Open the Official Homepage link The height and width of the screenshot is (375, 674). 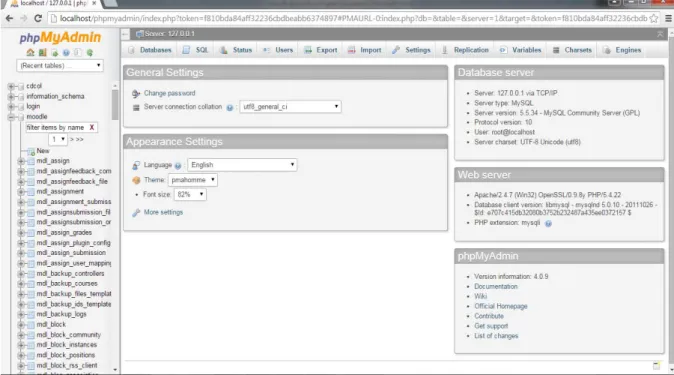point(501,306)
